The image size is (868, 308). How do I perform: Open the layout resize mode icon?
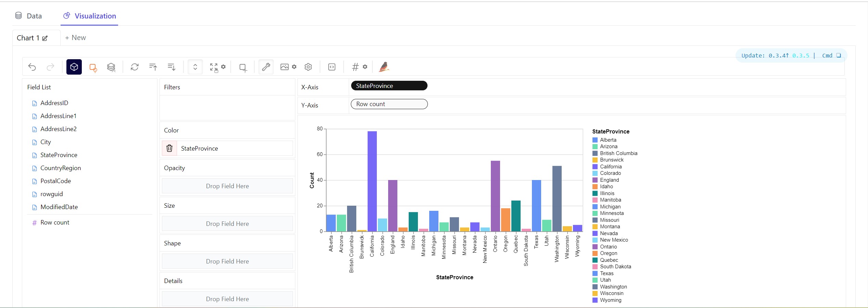point(214,67)
